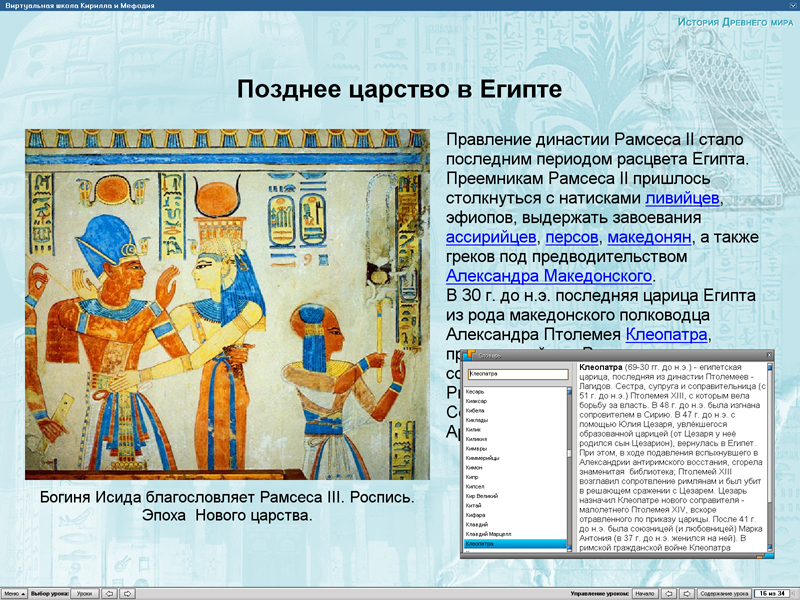Click scroll-up arrow of definition text scrollbar

coord(770,369)
